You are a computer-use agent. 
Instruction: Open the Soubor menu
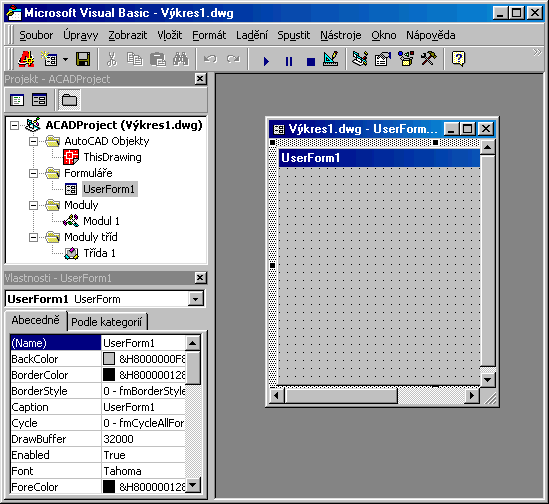pyautogui.click(x=36, y=35)
